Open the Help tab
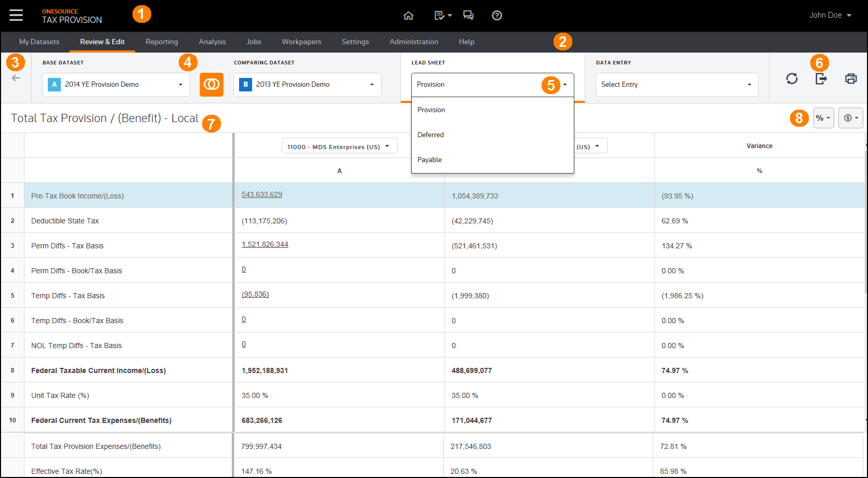The image size is (868, 478). tap(467, 42)
